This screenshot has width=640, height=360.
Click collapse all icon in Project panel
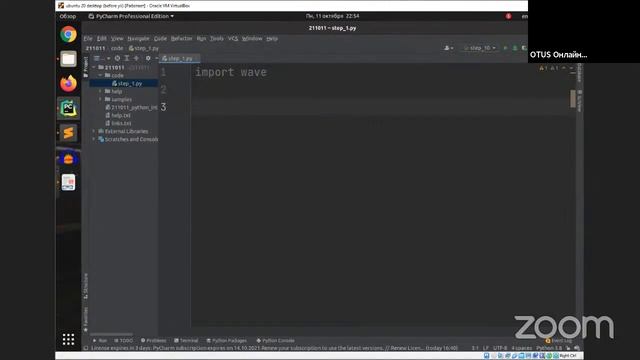click(136, 58)
